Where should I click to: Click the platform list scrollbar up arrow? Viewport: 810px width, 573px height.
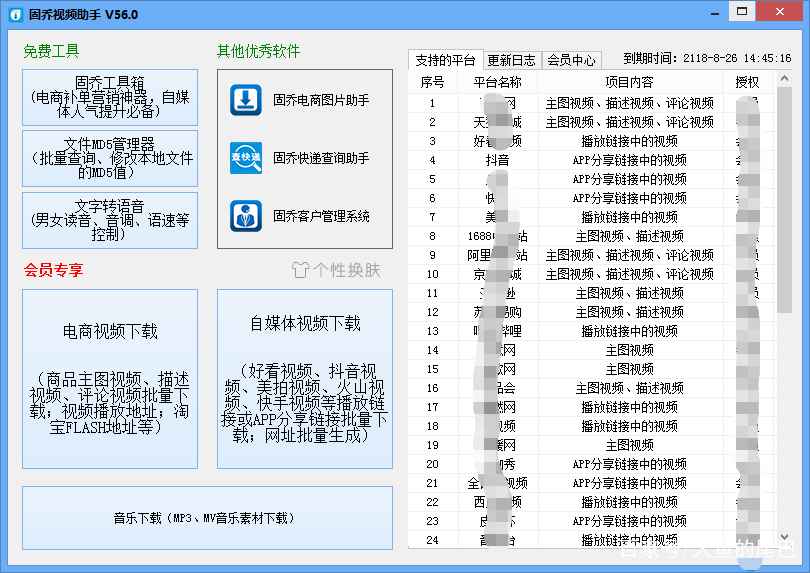pyautogui.click(x=784, y=78)
